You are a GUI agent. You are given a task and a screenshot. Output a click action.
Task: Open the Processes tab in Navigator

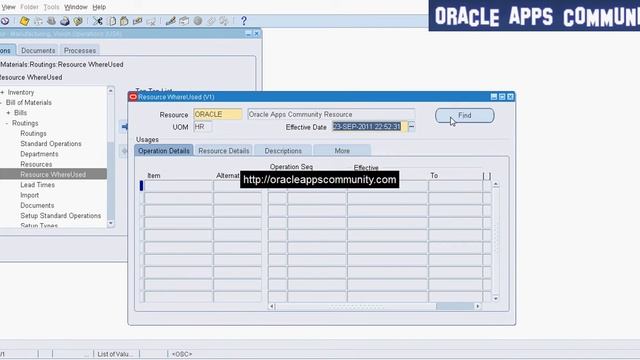point(80,50)
